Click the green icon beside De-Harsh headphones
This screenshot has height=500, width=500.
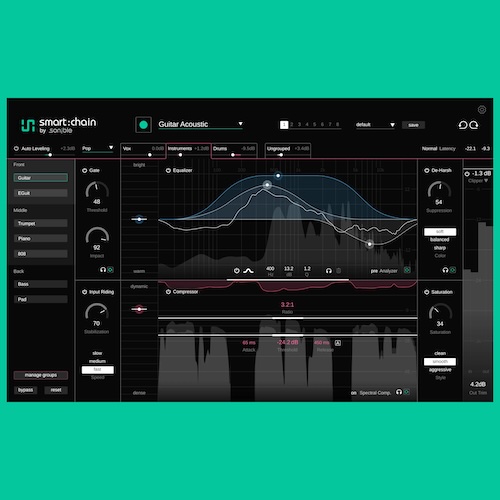453,270
